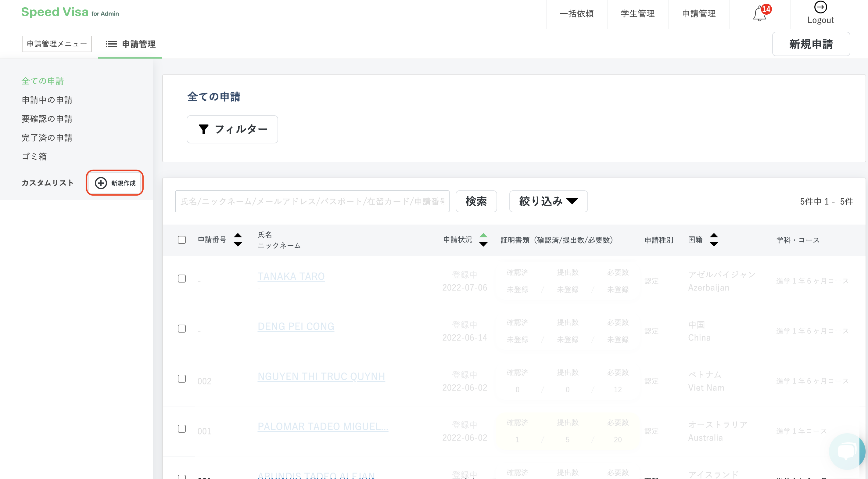
Task: Sort 申請番号 ascending arrow
Action: coord(238,235)
